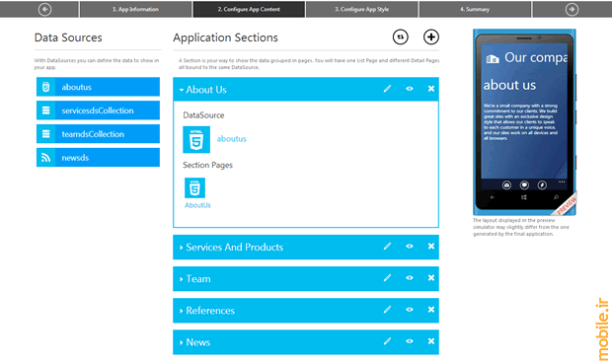Click the phone preview Windows button
This screenshot has height=364, width=612.
click(x=524, y=197)
